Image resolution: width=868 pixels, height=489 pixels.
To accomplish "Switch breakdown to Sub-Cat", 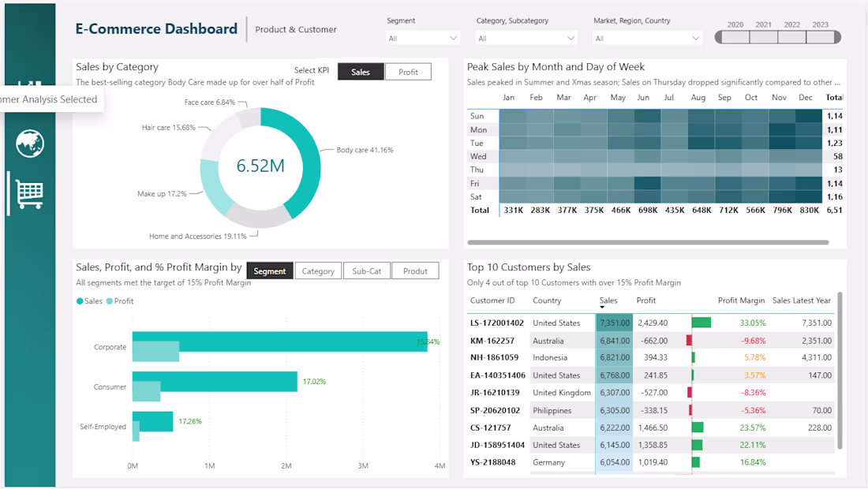I will (366, 271).
